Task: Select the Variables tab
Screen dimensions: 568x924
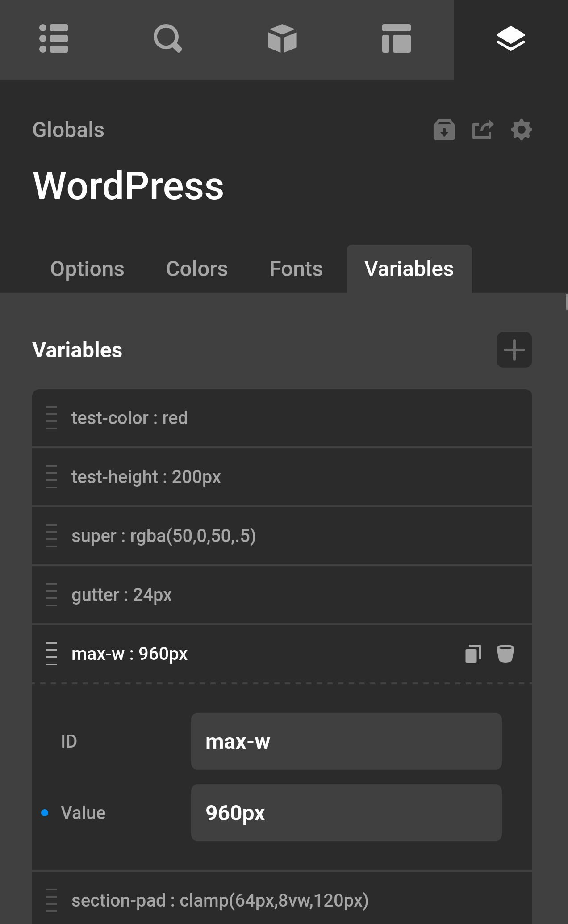Action: coord(409,269)
